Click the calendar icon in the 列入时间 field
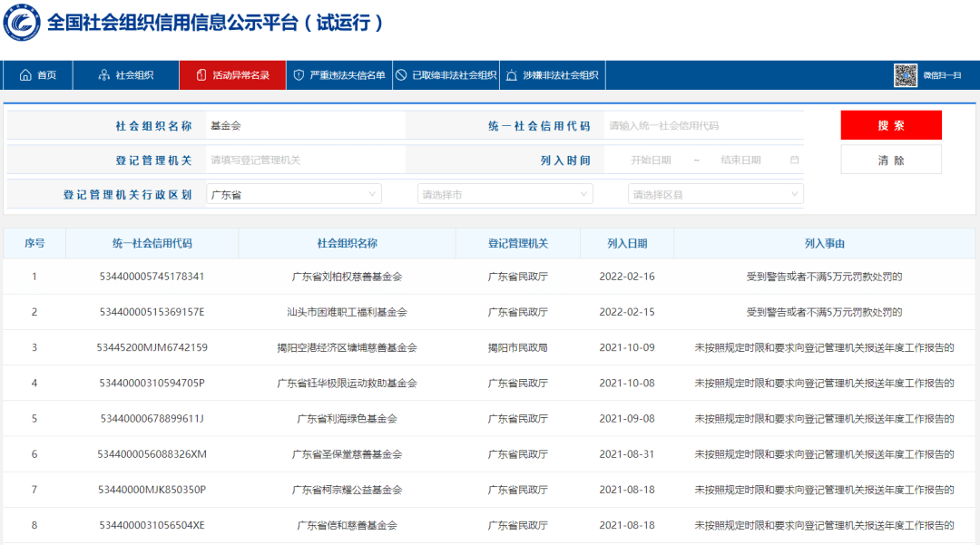Image resolution: width=980 pixels, height=545 pixels. coord(794,160)
